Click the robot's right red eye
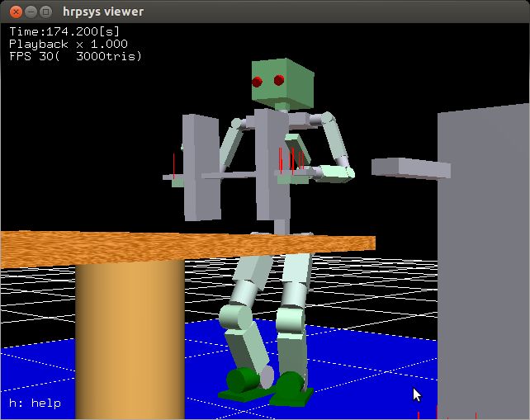 (279, 80)
